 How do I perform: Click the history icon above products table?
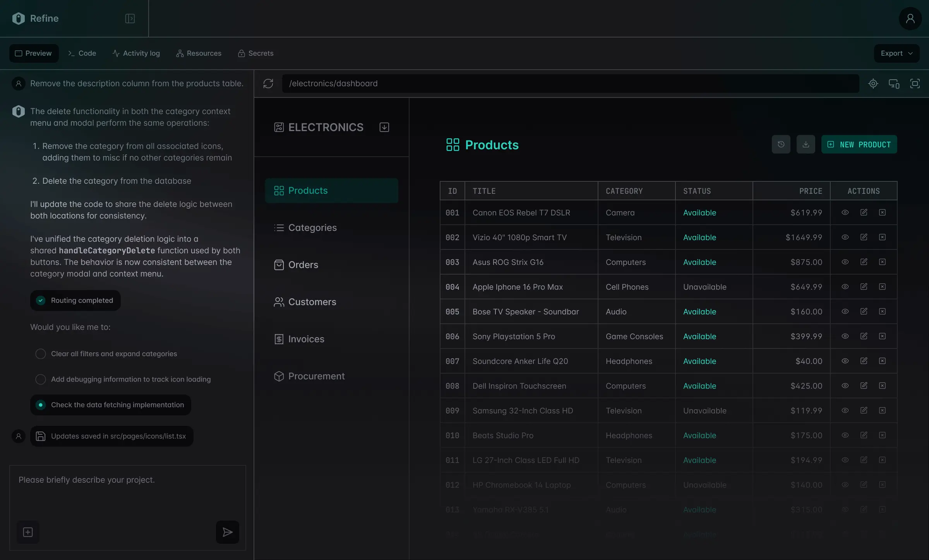[x=781, y=144]
